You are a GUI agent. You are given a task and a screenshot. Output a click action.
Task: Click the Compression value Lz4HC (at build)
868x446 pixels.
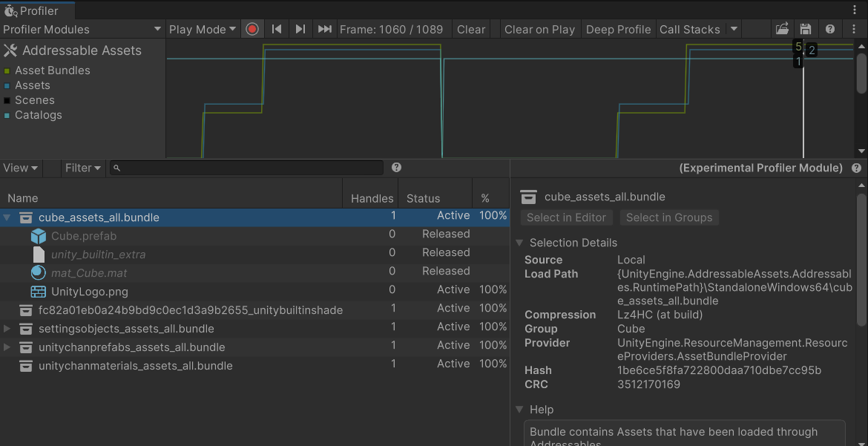point(659,315)
